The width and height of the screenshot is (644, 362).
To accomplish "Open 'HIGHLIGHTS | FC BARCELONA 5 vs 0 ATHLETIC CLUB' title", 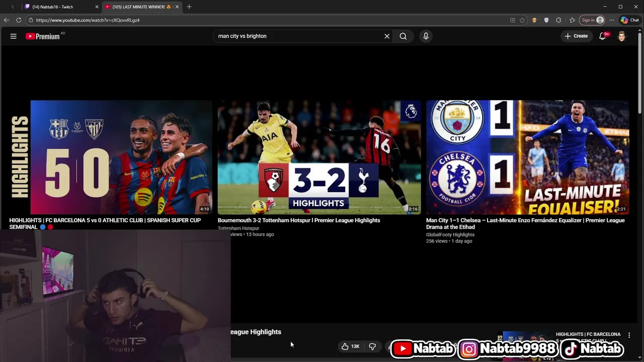I will [x=105, y=223].
